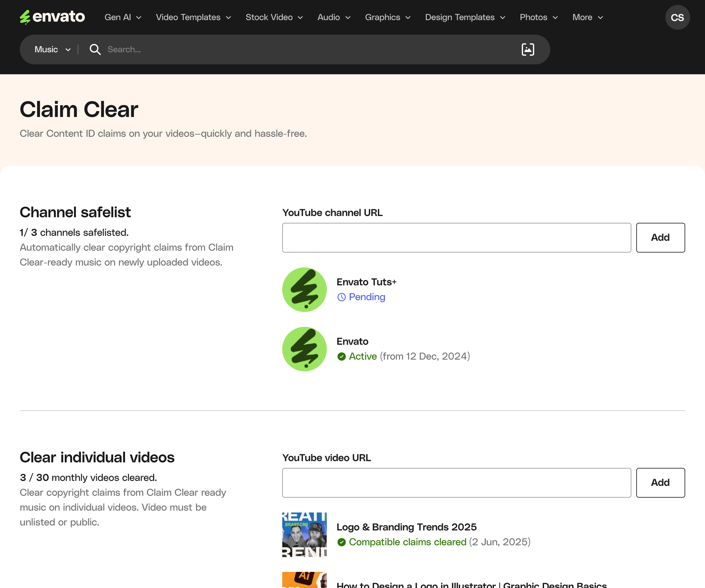705x588 pixels.
Task: Add the YouTube video URL
Action: (660, 482)
